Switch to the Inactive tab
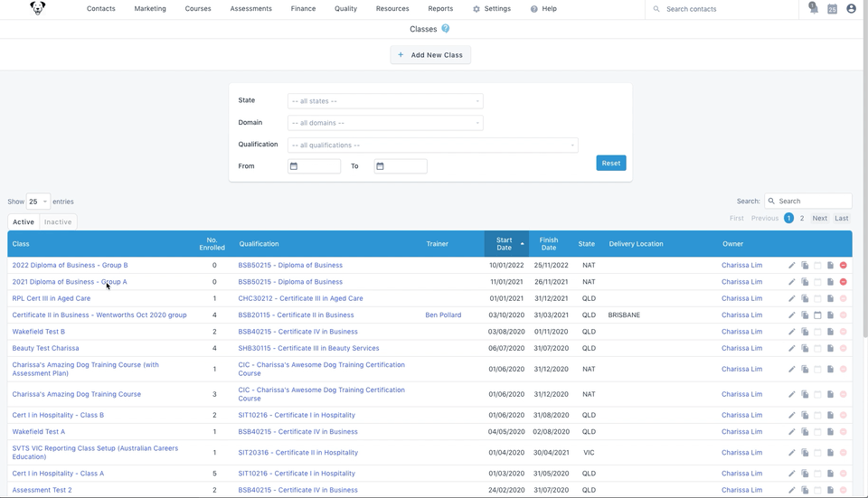This screenshot has width=868, height=498. point(58,222)
